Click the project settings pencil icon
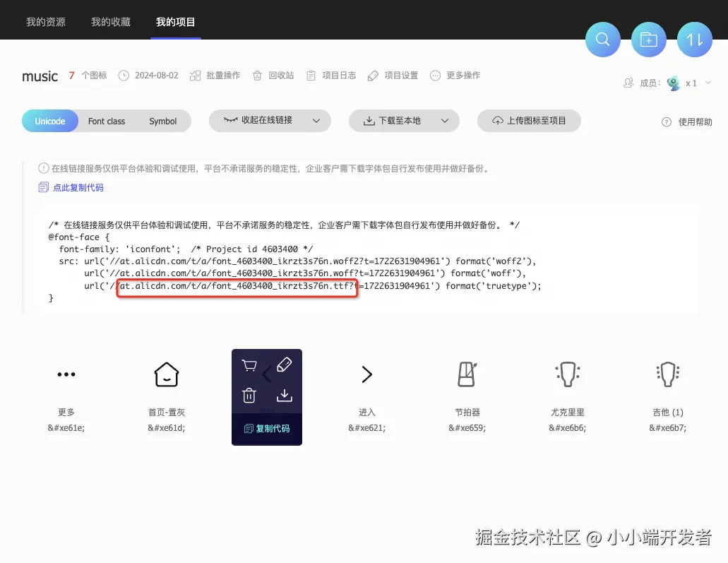Image resolution: width=728 pixels, height=563 pixels. (x=373, y=76)
